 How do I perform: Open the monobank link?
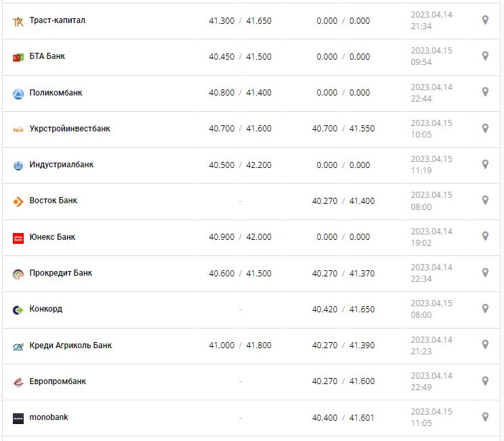49,417
